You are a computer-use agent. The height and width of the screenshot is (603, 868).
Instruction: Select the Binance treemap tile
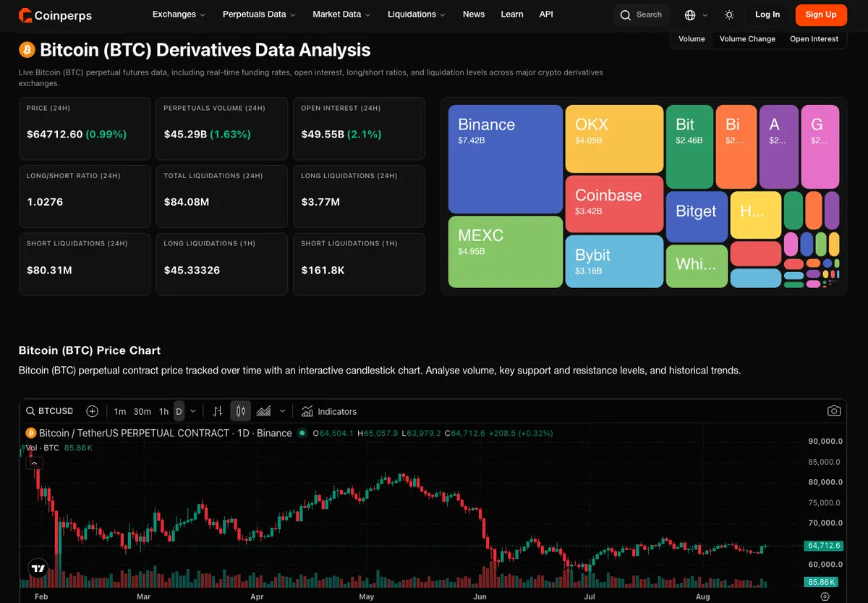click(506, 159)
